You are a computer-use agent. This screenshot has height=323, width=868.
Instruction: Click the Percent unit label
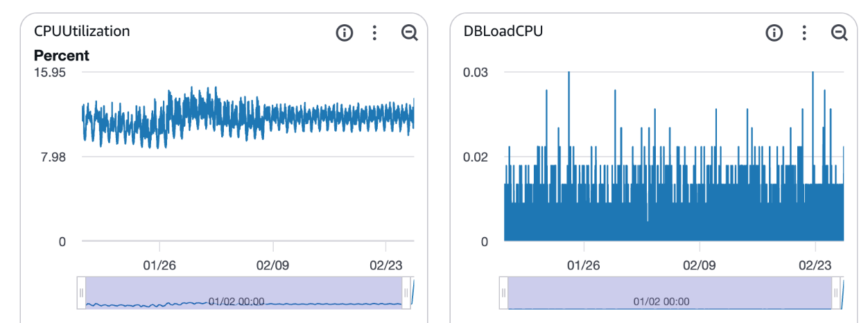62,55
